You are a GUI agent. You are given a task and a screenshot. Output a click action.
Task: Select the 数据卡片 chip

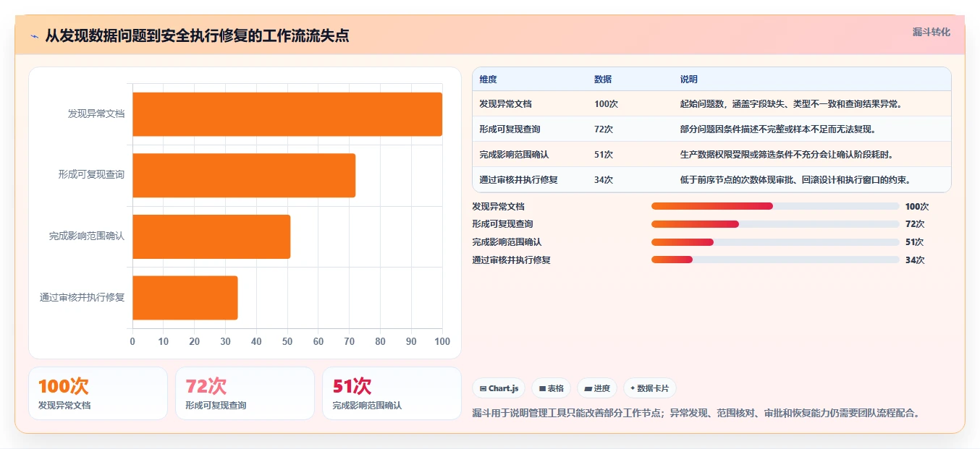pos(650,388)
